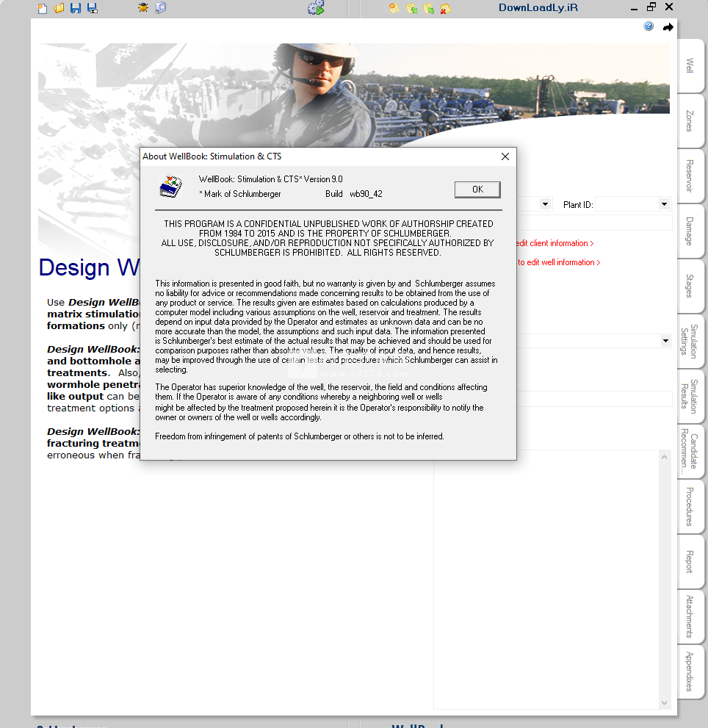Viewport: 708px width, 728px height.
Task: Click scroll up arrow of text area
Action: [665, 458]
